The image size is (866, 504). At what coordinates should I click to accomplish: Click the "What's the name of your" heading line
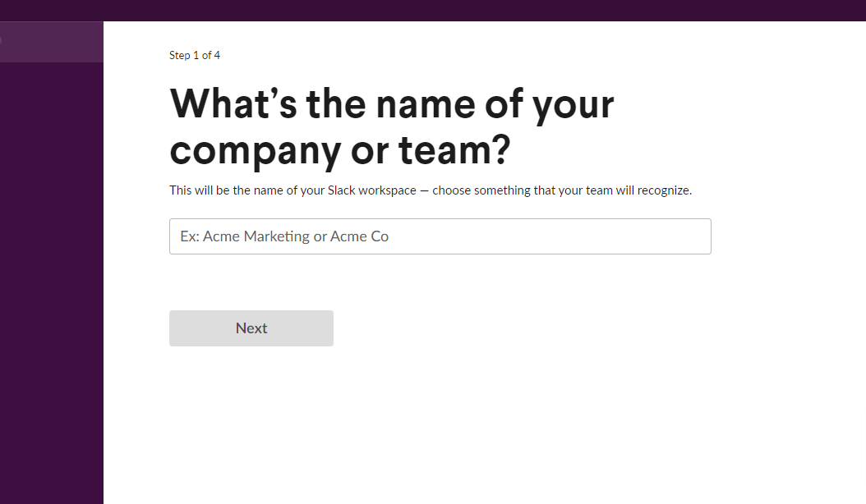(x=392, y=104)
